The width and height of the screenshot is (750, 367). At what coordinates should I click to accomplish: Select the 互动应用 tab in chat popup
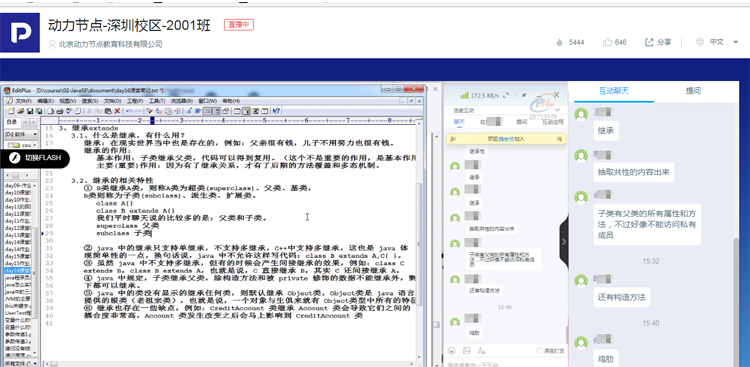coord(553,122)
